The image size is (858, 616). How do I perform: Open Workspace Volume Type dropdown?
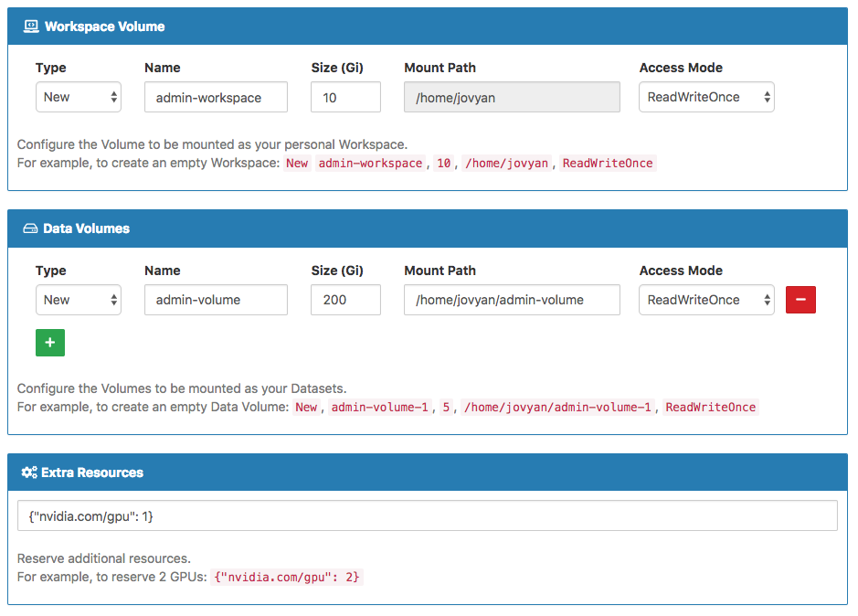(79, 97)
